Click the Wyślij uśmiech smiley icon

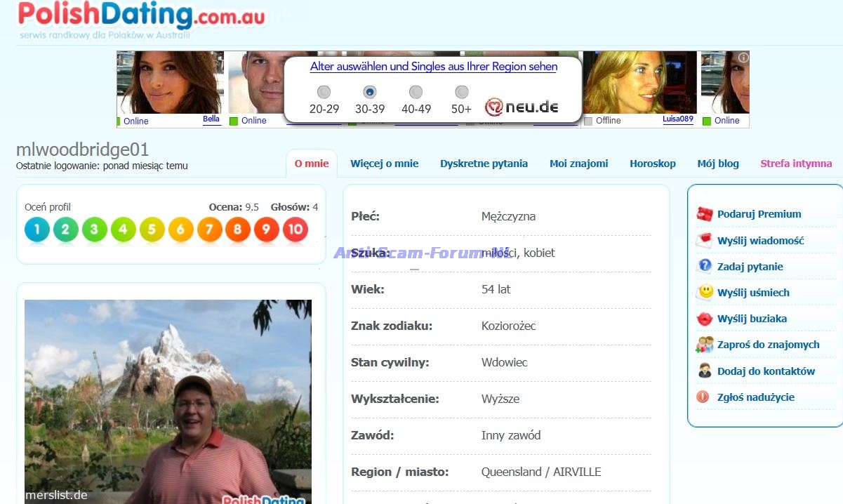coord(704,292)
